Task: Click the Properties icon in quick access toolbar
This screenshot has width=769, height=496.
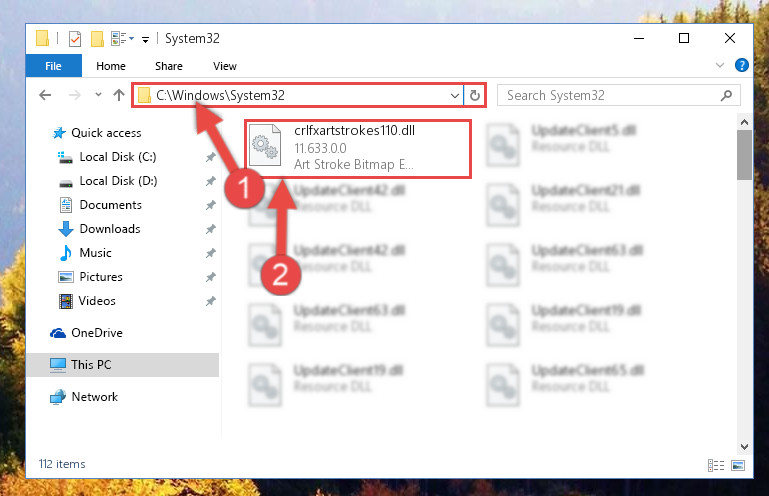Action: click(x=75, y=38)
